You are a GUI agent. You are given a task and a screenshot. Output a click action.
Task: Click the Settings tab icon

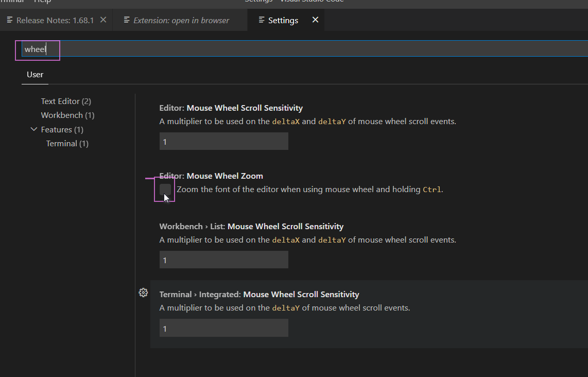(x=262, y=20)
